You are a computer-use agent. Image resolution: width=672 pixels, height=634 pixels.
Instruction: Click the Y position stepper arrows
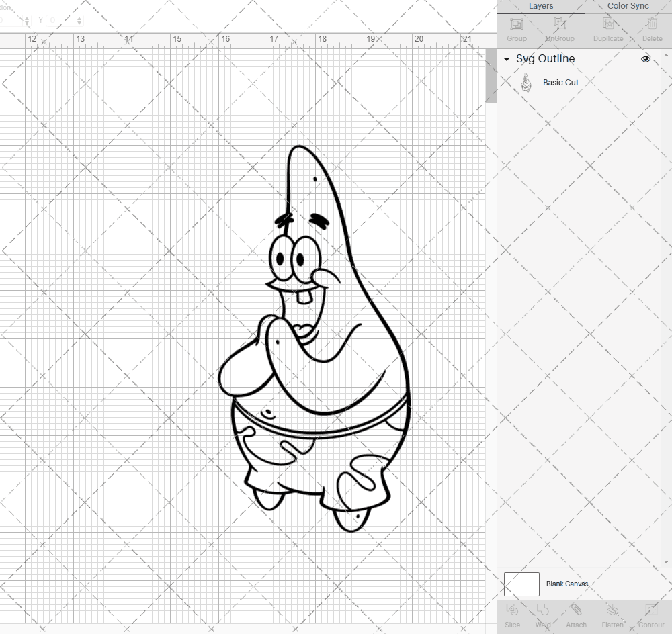(79, 20)
